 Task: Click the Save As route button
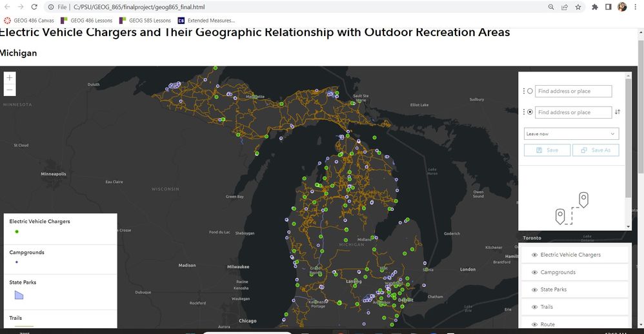596,150
